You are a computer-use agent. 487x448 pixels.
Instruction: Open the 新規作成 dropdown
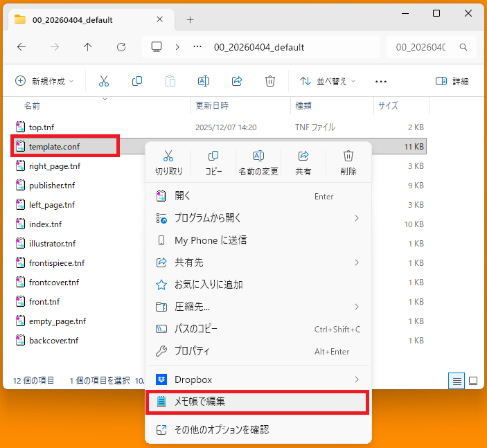[x=44, y=81]
